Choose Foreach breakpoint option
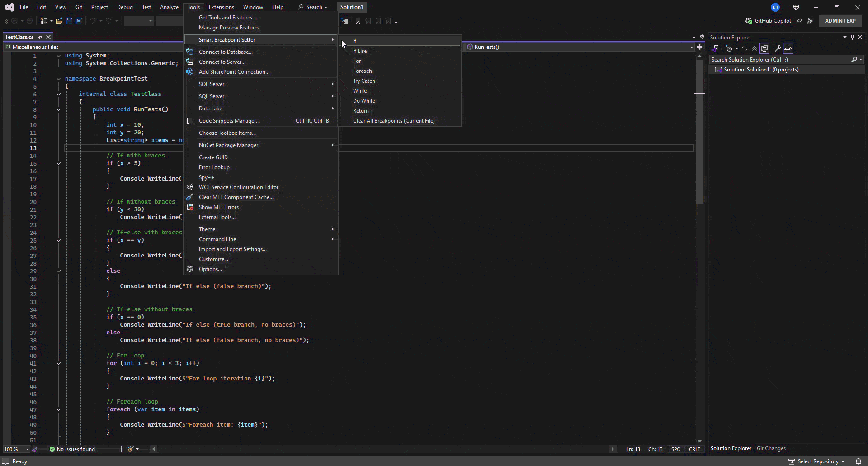Screen dimensions: 868x466 tap(400, 71)
